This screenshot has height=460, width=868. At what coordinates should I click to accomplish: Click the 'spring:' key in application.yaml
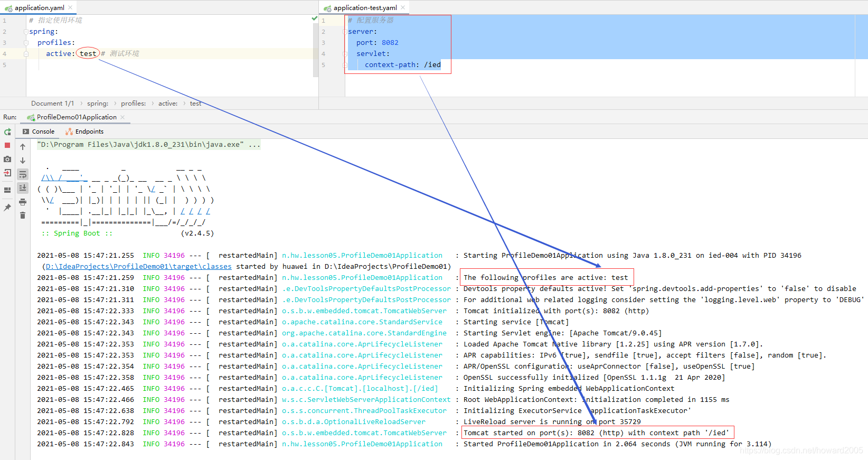(44, 32)
